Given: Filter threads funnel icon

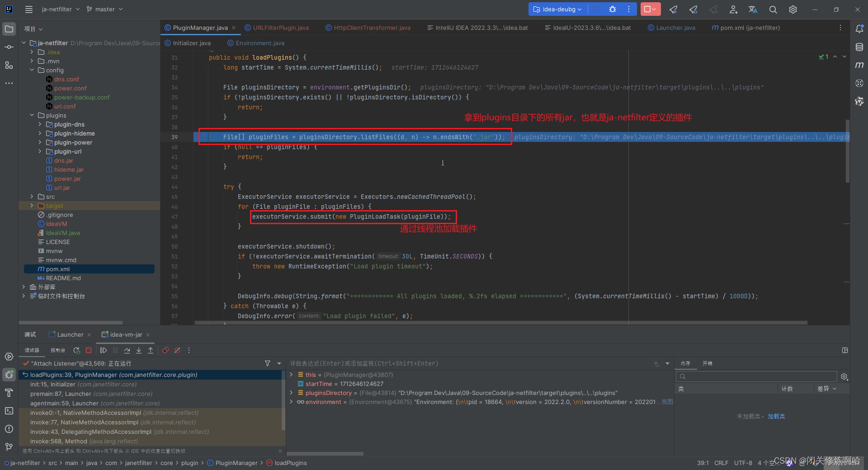Looking at the screenshot, I should [x=268, y=363].
